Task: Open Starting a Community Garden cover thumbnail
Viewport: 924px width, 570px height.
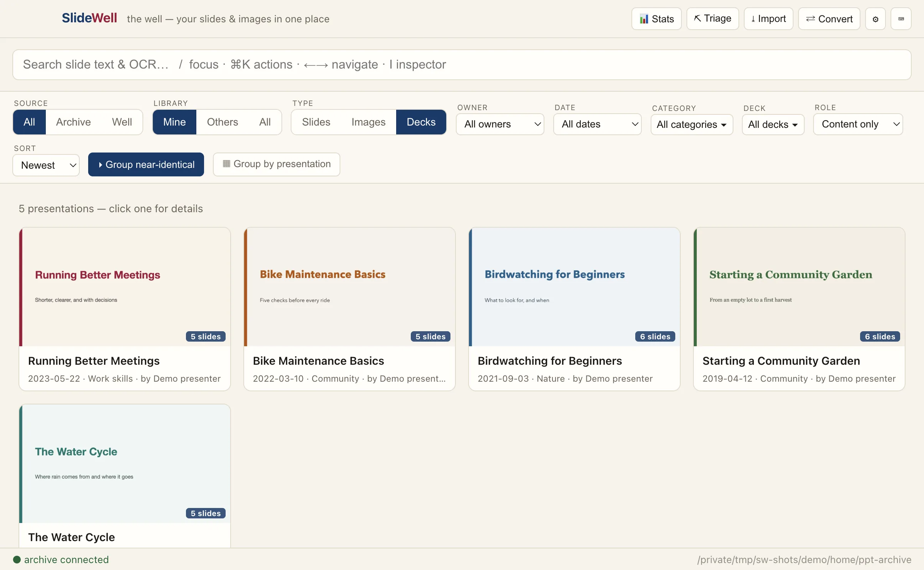Action: coord(799,287)
